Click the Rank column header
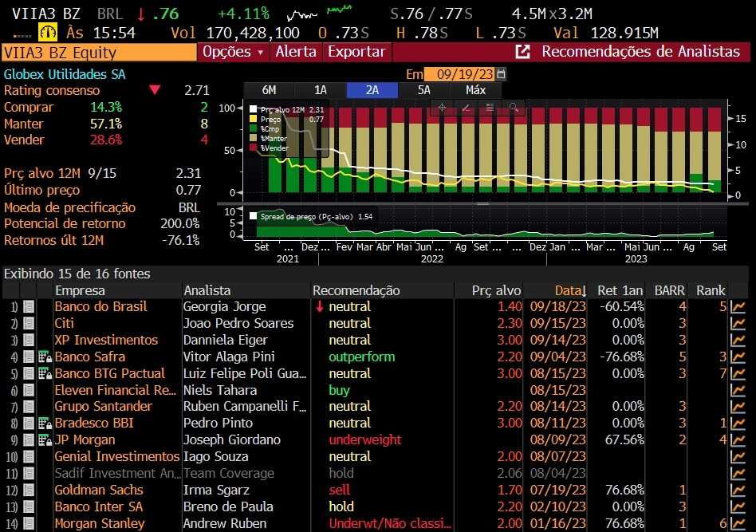Screen dimensions: 756x532 pyautogui.click(x=711, y=291)
